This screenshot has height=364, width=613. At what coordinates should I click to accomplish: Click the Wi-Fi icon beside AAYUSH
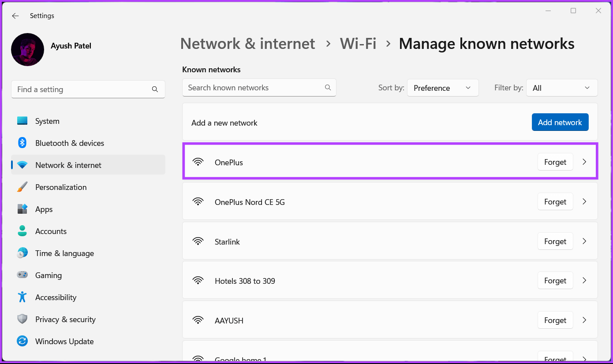(x=198, y=320)
